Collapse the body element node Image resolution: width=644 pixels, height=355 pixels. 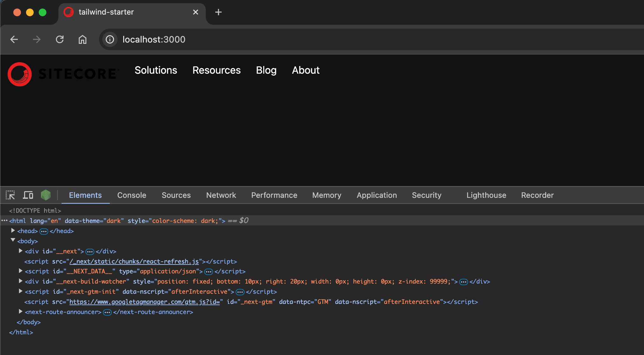pos(13,240)
